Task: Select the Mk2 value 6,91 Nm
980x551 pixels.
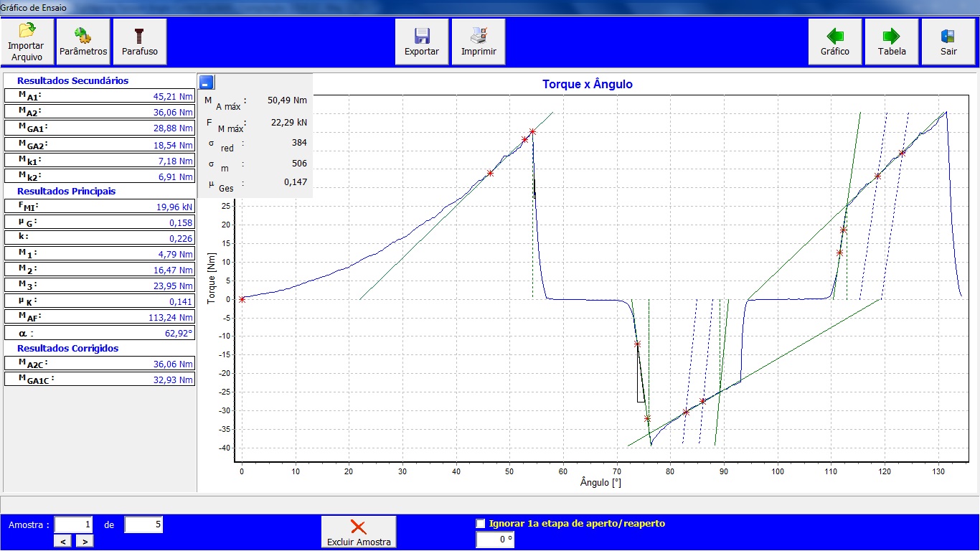Action: point(175,176)
